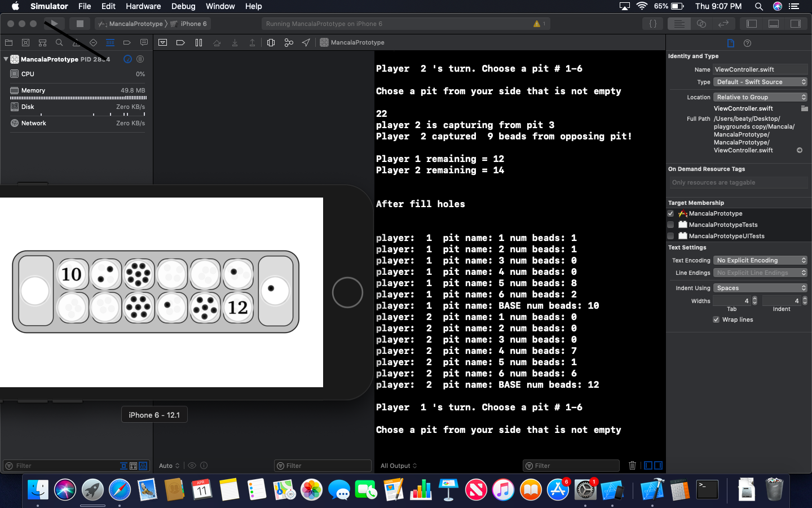The height and width of the screenshot is (508, 812).
Task: Tap the mancala pit showing 12
Action: [x=237, y=308]
